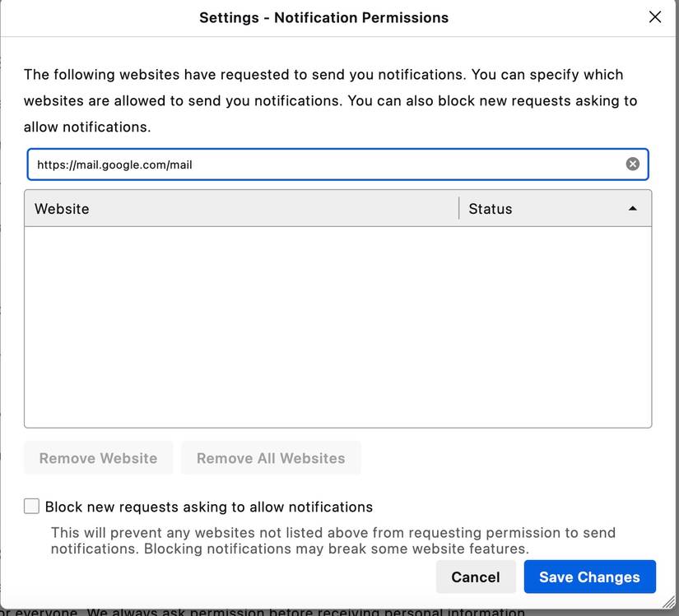Enable blocking of new notification requests
This screenshot has width=679, height=616.
(x=30, y=506)
